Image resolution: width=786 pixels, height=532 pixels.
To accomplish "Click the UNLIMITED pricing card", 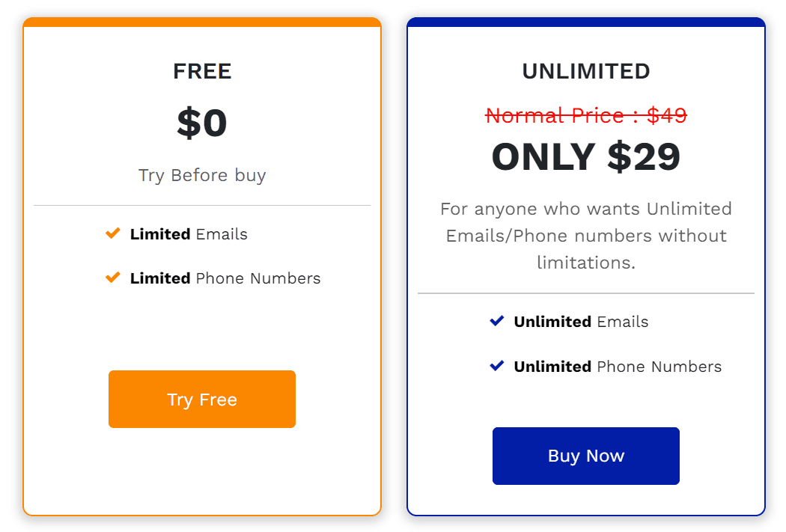I will pos(586,501).
